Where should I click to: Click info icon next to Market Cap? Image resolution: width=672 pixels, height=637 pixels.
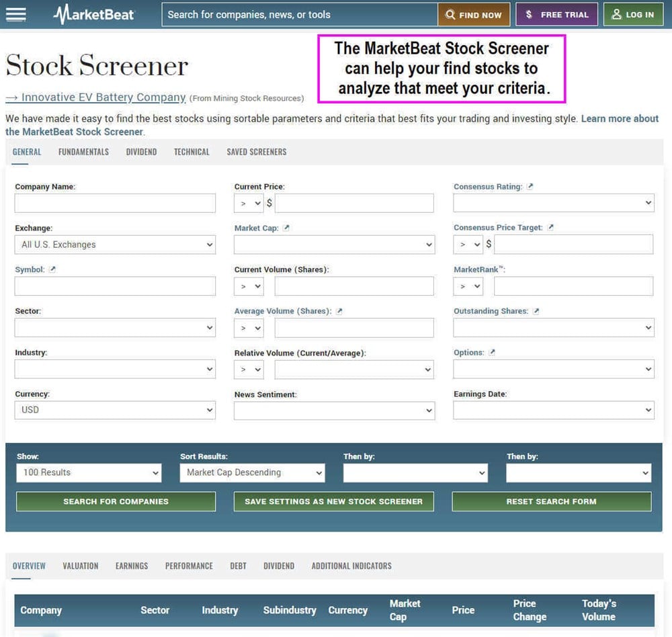(286, 228)
